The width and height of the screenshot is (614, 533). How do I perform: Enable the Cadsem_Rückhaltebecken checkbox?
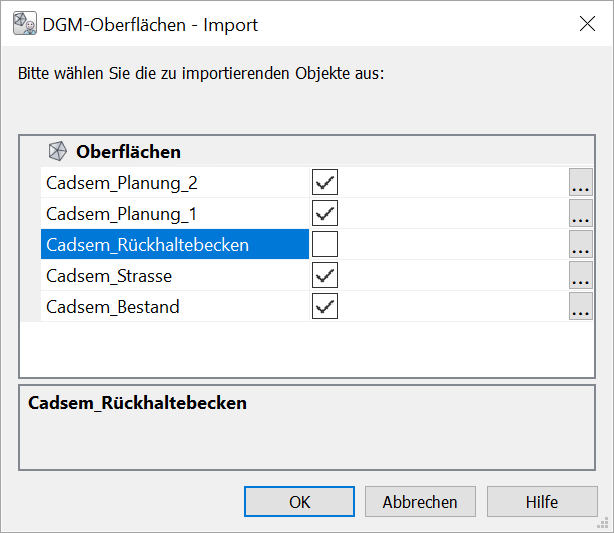325,245
